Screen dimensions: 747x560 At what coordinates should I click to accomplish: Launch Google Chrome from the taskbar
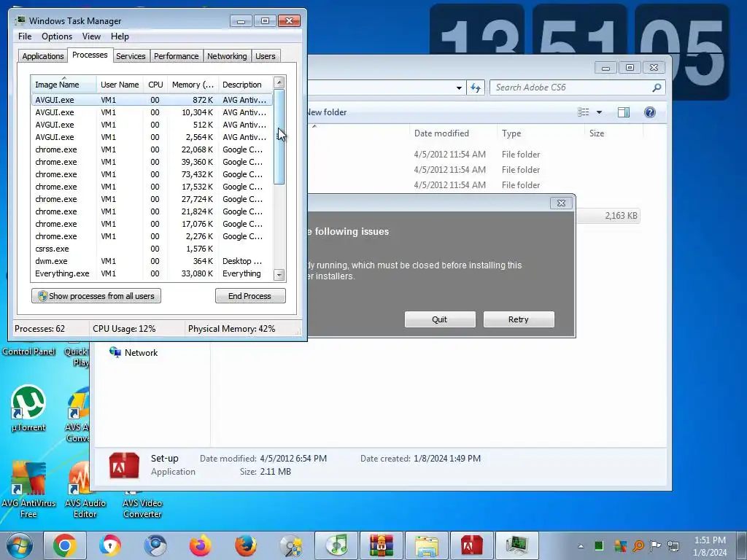[65, 545]
